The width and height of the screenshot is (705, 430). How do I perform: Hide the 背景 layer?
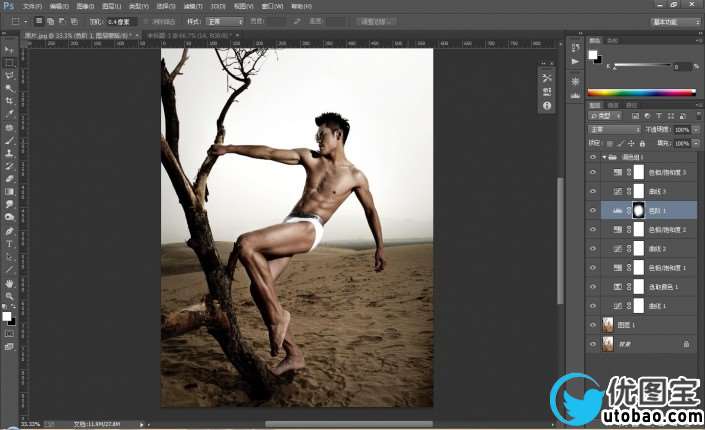(593, 344)
